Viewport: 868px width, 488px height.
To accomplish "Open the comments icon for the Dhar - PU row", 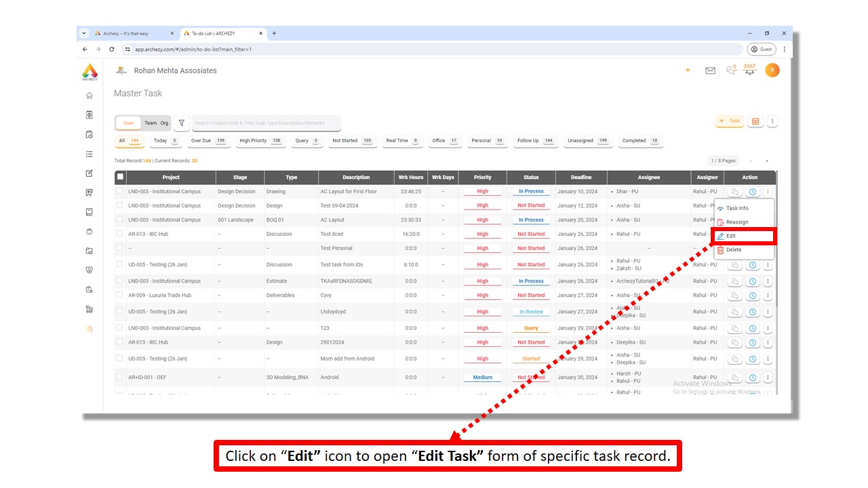I will [x=734, y=192].
